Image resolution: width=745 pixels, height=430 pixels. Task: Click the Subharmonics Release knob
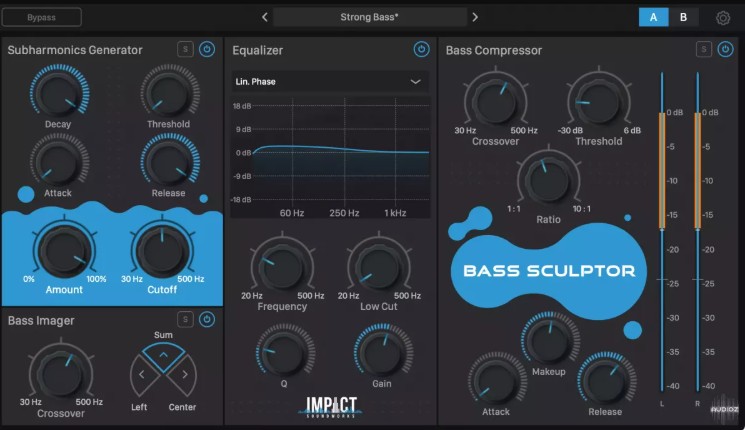pyautogui.click(x=170, y=161)
